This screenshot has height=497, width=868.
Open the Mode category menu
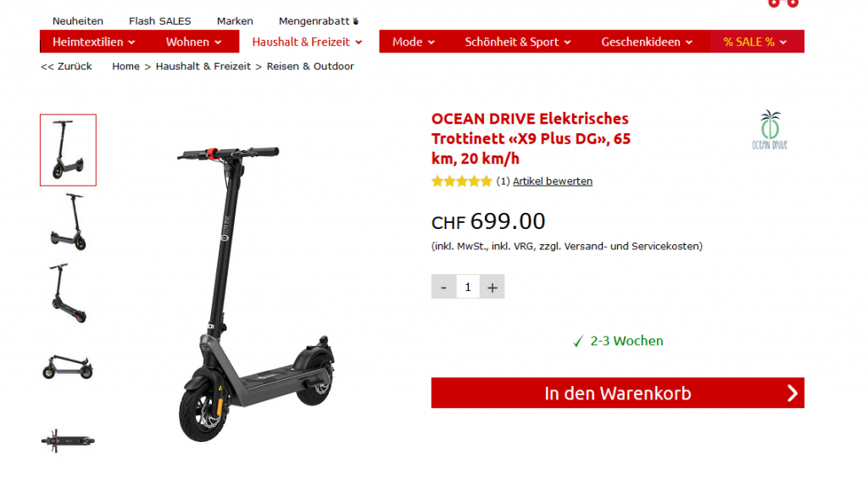coord(414,42)
